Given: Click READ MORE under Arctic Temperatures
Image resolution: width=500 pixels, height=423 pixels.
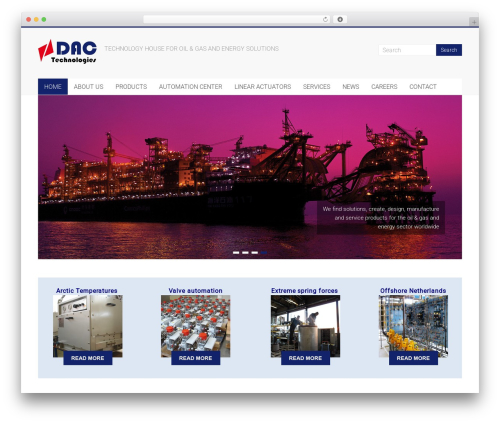Looking at the screenshot, I should tap(88, 358).
